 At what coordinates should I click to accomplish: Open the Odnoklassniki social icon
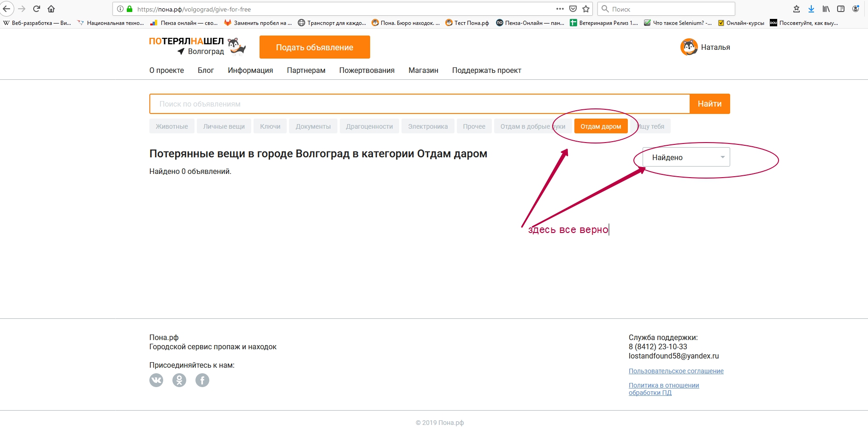coord(179,380)
